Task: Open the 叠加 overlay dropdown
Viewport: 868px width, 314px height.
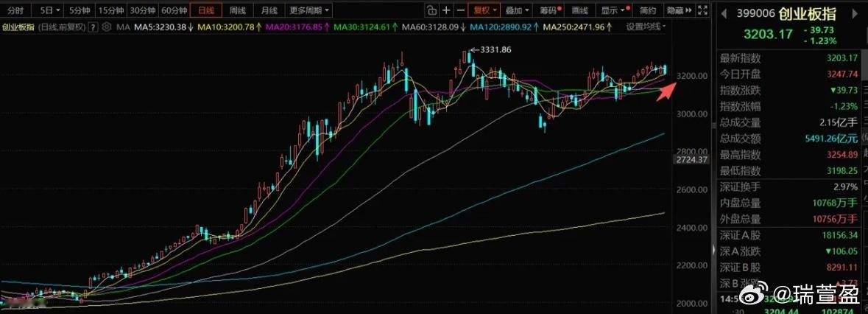Action: 517,10
